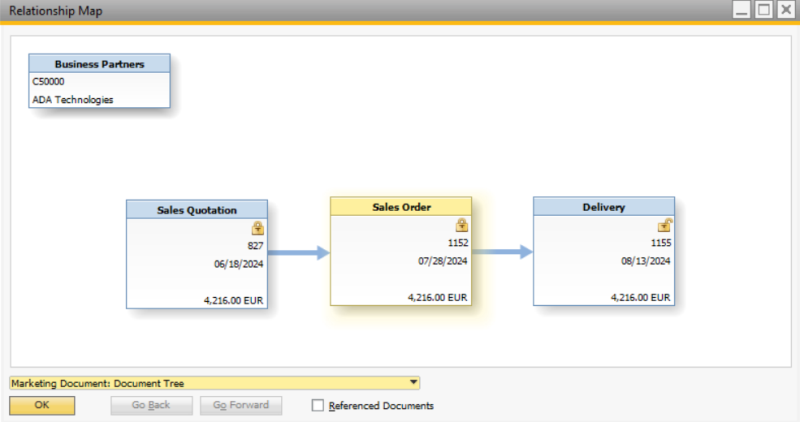800x422 pixels.
Task: Click business partner code C50000
Action: (48, 82)
